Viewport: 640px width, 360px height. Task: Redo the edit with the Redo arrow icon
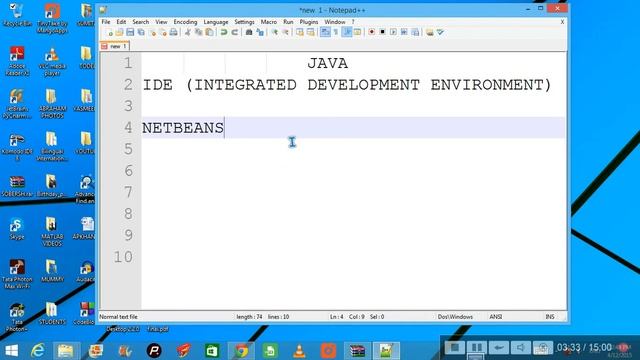coord(235,32)
